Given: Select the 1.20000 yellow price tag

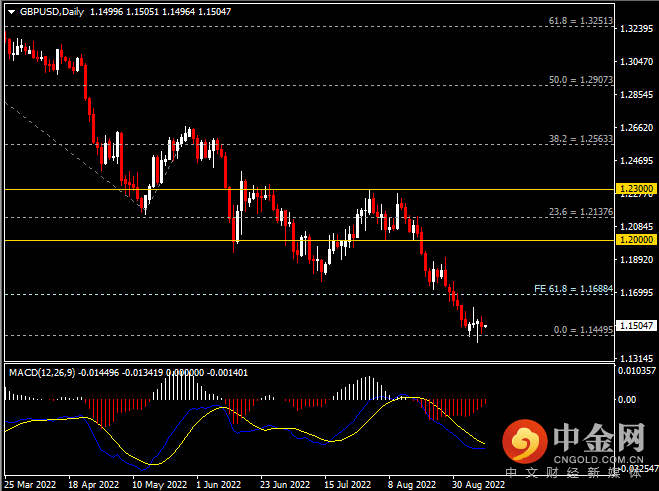Looking at the screenshot, I should pyautogui.click(x=637, y=240).
